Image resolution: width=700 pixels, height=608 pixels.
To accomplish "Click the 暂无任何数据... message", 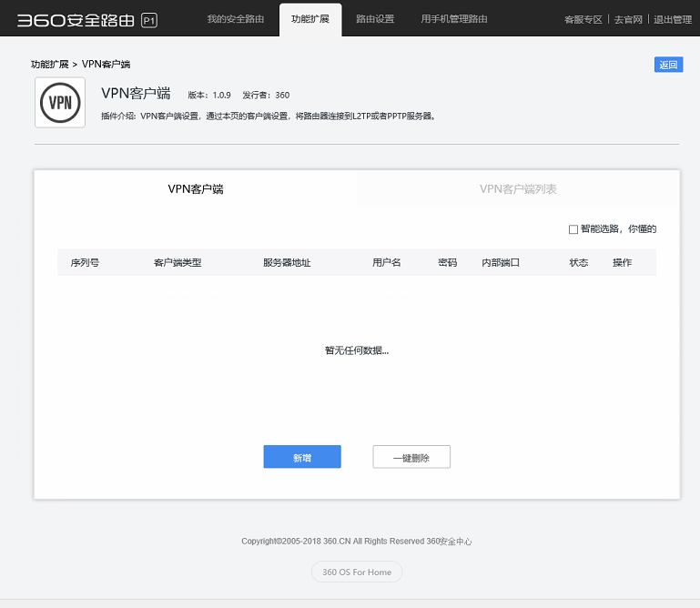I will [357, 350].
